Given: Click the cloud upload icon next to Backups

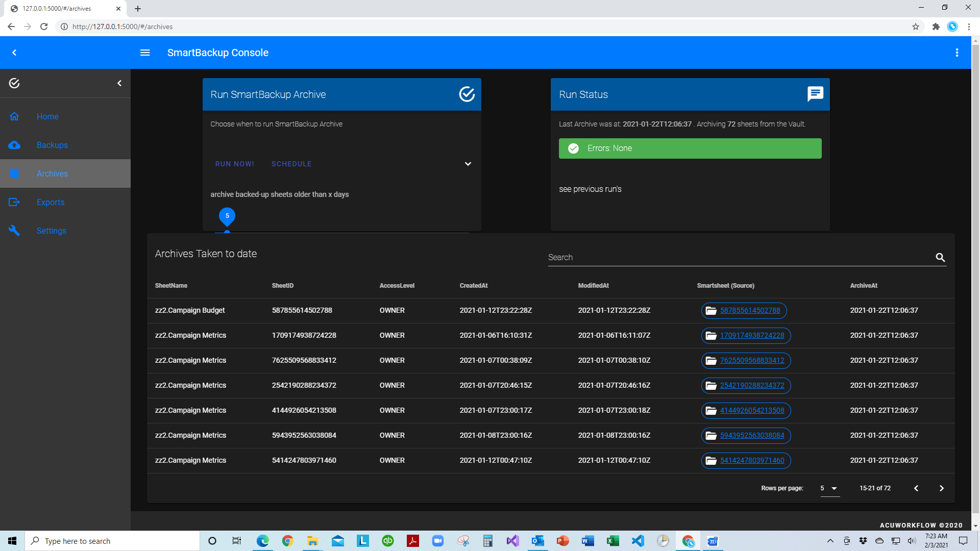Looking at the screenshot, I should click(14, 145).
